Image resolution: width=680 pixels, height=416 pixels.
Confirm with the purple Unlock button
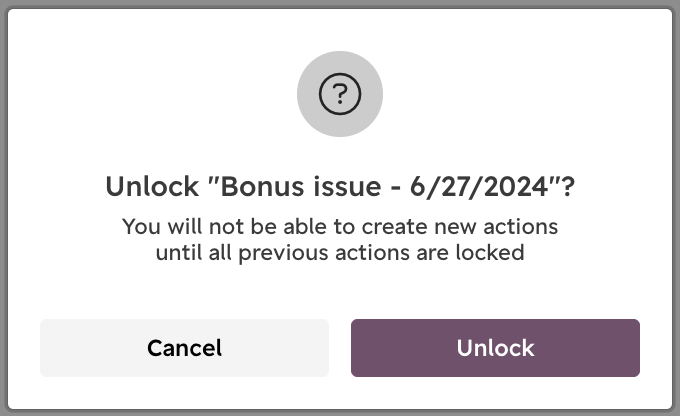pos(495,348)
